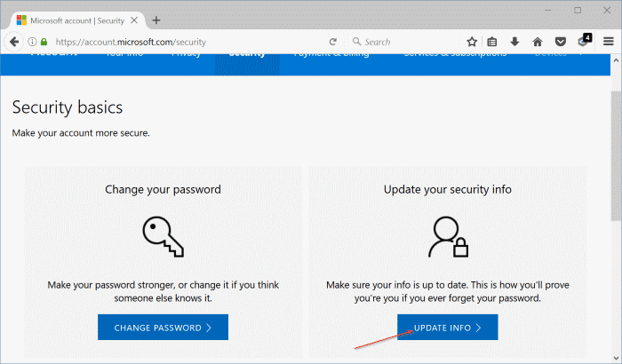The height and width of the screenshot is (364, 622).
Task: Click 'Make your account more secure.' text
Action: 81,133
